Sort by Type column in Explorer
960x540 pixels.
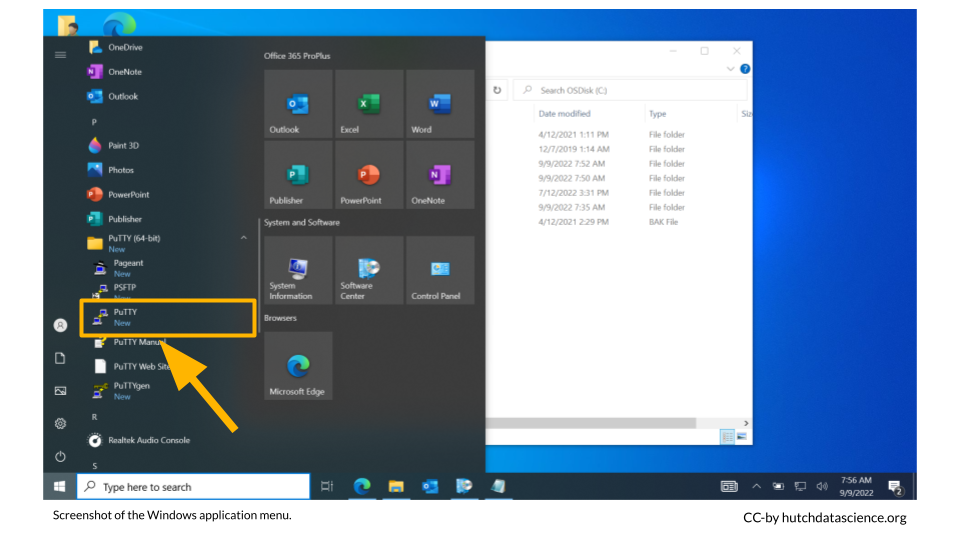coord(658,114)
